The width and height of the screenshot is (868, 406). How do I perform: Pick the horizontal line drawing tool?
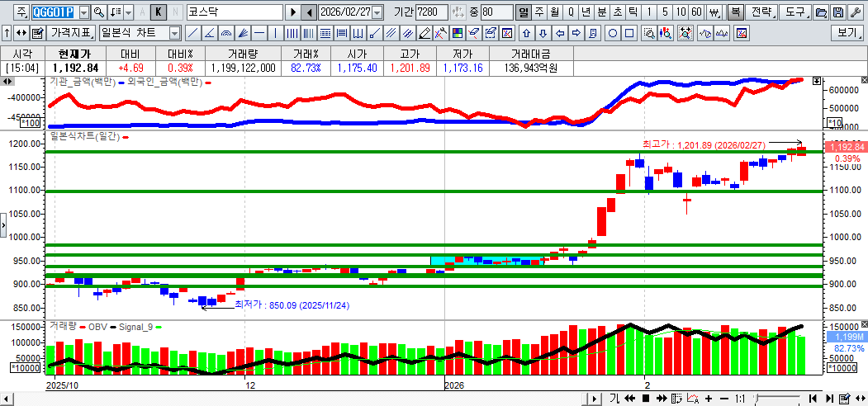259,33
